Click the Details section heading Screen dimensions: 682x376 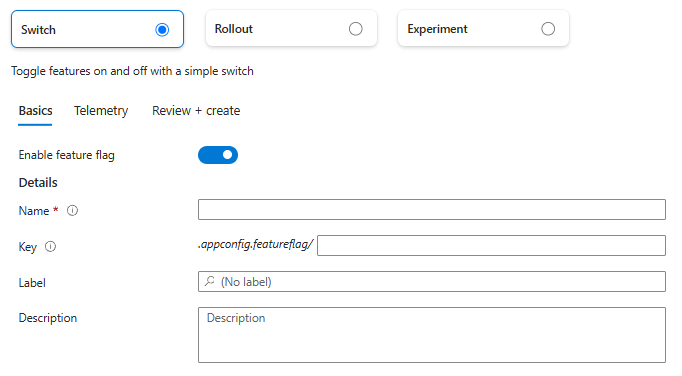click(38, 182)
